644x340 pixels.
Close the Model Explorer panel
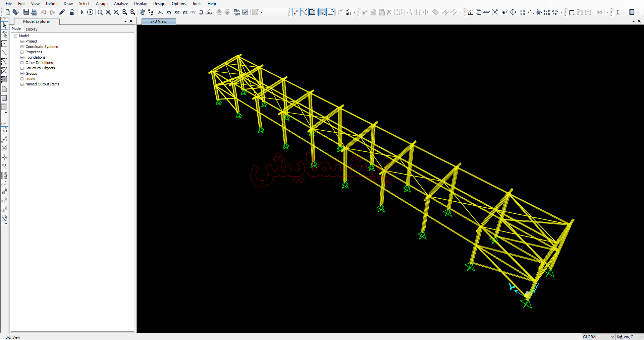(x=131, y=21)
